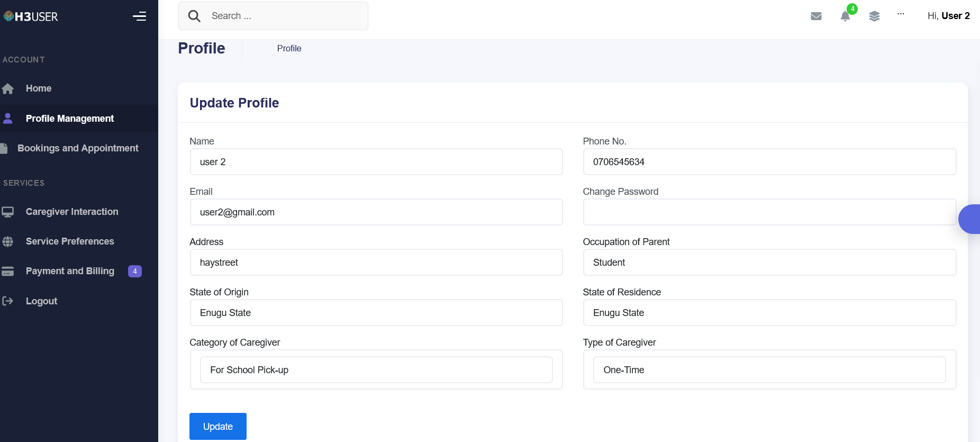Open the three-dots more options menu

coord(901,14)
